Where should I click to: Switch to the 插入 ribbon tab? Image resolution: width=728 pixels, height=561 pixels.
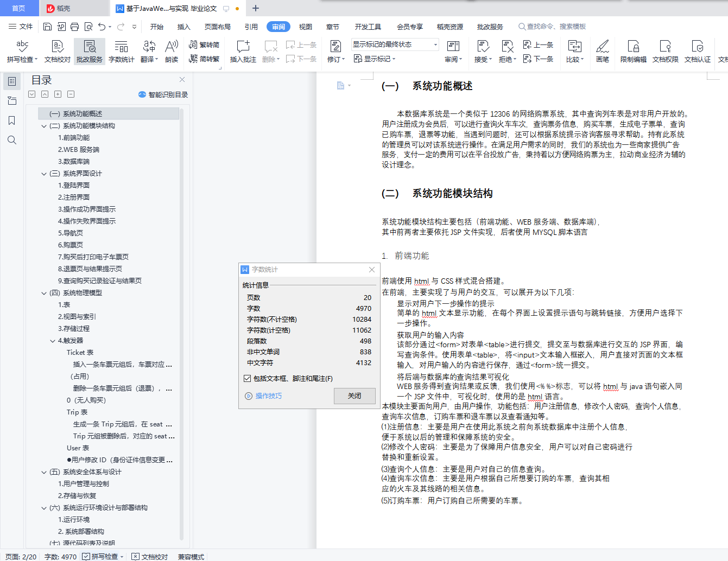click(x=184, y=27)
